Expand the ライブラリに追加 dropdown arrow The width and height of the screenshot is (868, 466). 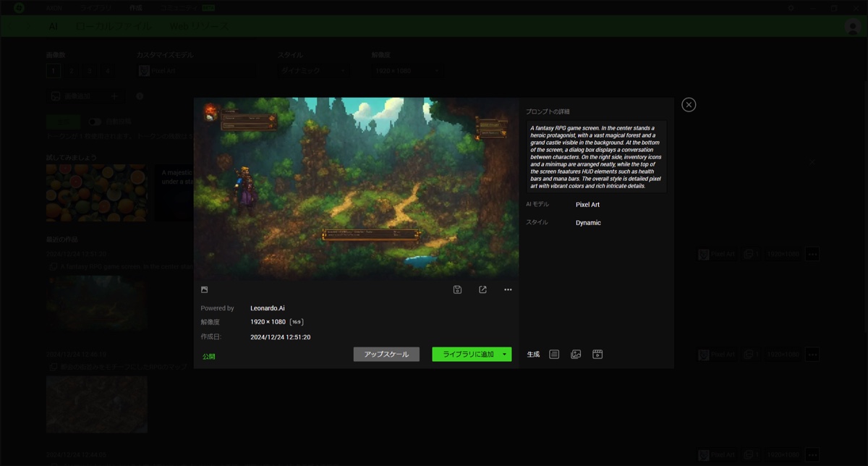(x=504, y=355)
